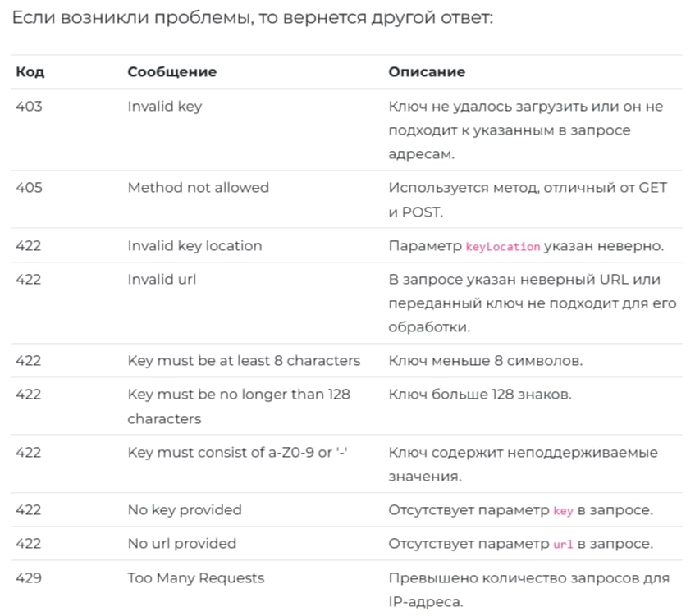The height and width of the screenshot is (616, 695).
Task: Click the Invalid url message
Action: click(162, 279)
